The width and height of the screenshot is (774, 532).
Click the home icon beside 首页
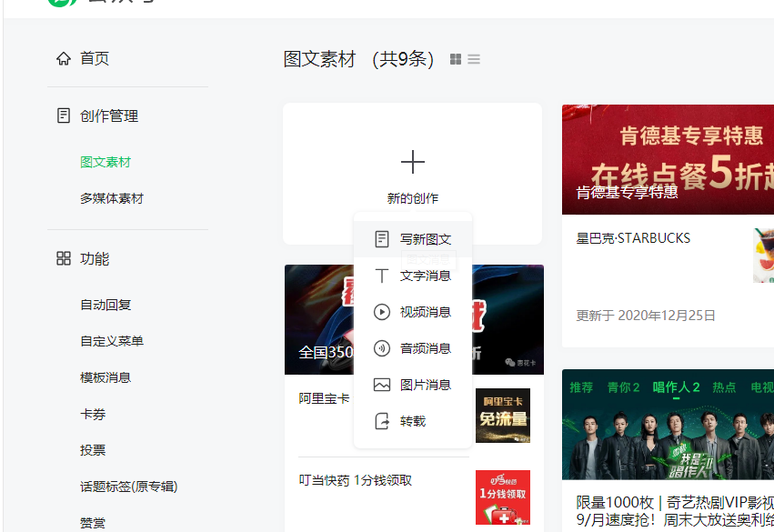[x=63, y=59]
